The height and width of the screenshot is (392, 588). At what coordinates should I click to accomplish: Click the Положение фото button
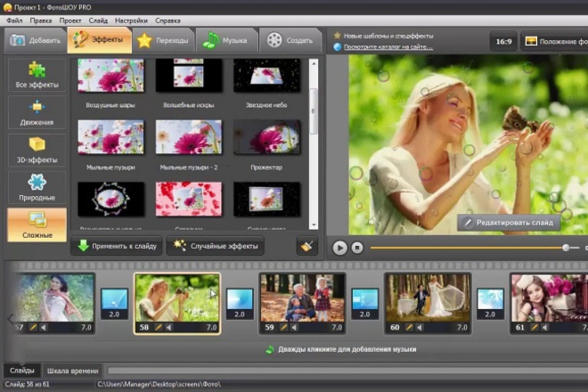pyautogui.click(x=555, y=41)
